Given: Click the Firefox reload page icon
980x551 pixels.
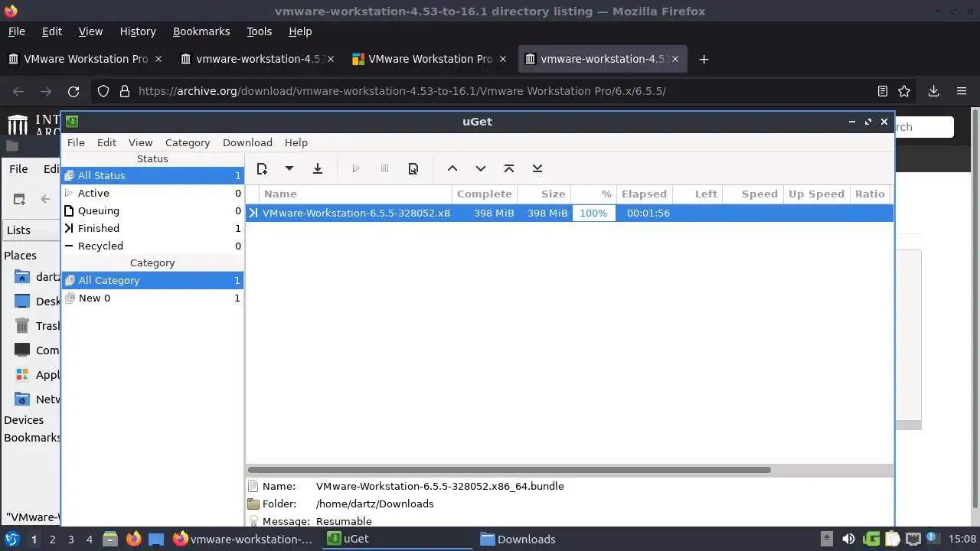Looking at the screenshot, I should point(73,91).
